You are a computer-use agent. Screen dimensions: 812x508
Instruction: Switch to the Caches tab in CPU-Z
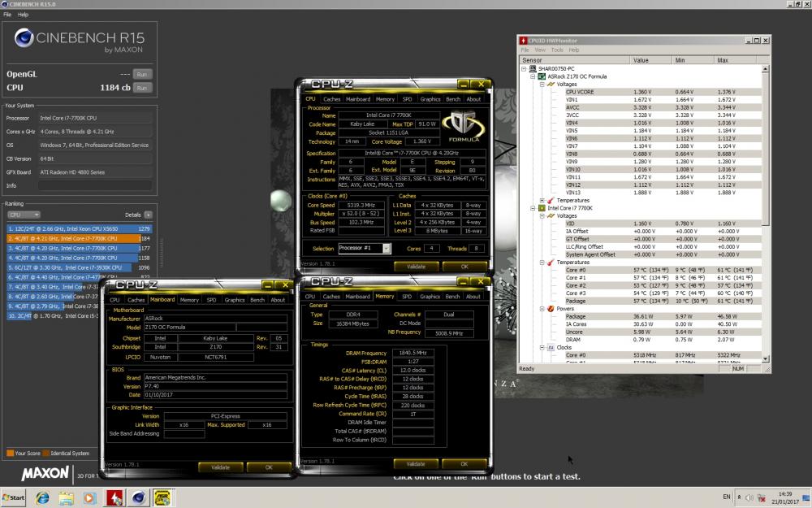(332, 99)
